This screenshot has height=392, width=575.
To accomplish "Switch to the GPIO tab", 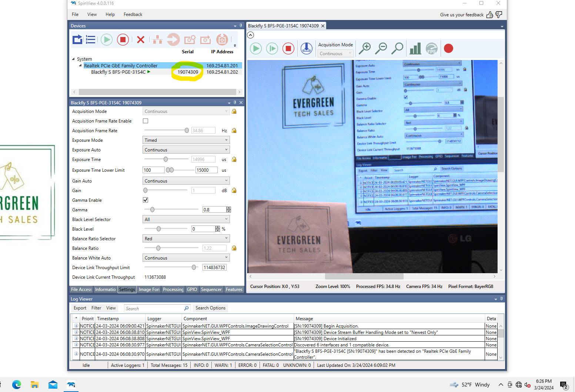I will click(x=192, y=289).
